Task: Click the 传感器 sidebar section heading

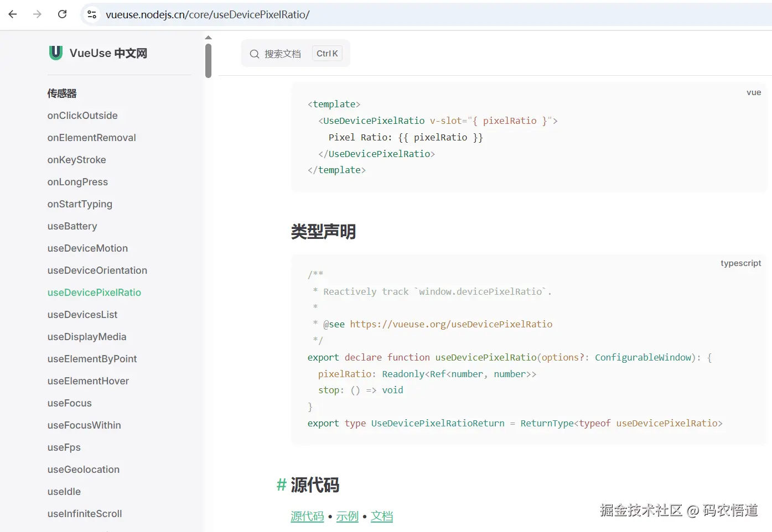Action: coord(62,93)
